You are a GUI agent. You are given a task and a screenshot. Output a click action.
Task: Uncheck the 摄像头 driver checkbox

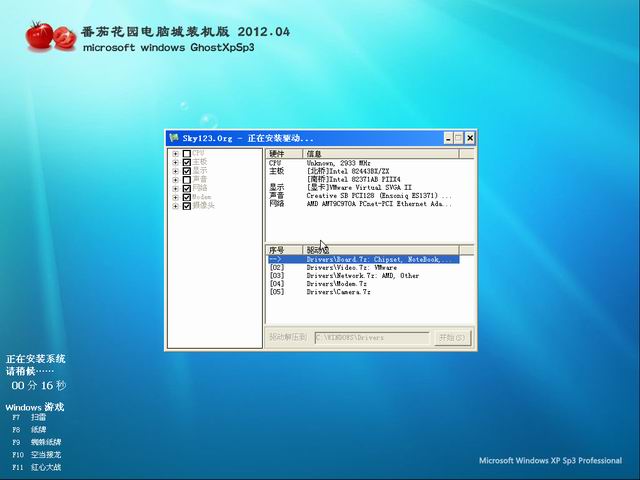pyautogui.click(x=187, y=206)
